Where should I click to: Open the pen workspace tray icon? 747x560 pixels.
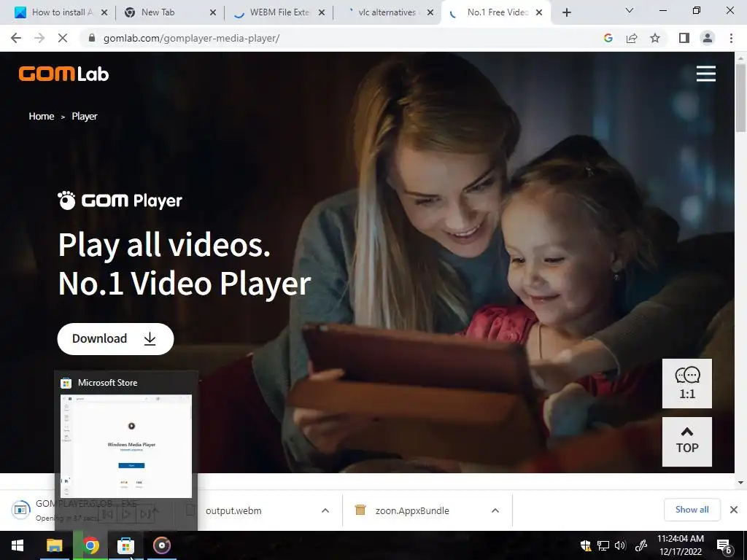640,545
